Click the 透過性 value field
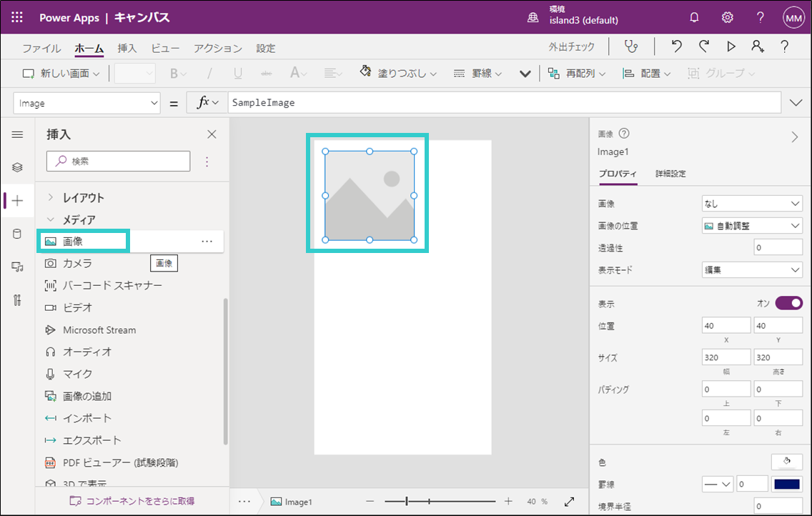 click(x=778, y=247)
